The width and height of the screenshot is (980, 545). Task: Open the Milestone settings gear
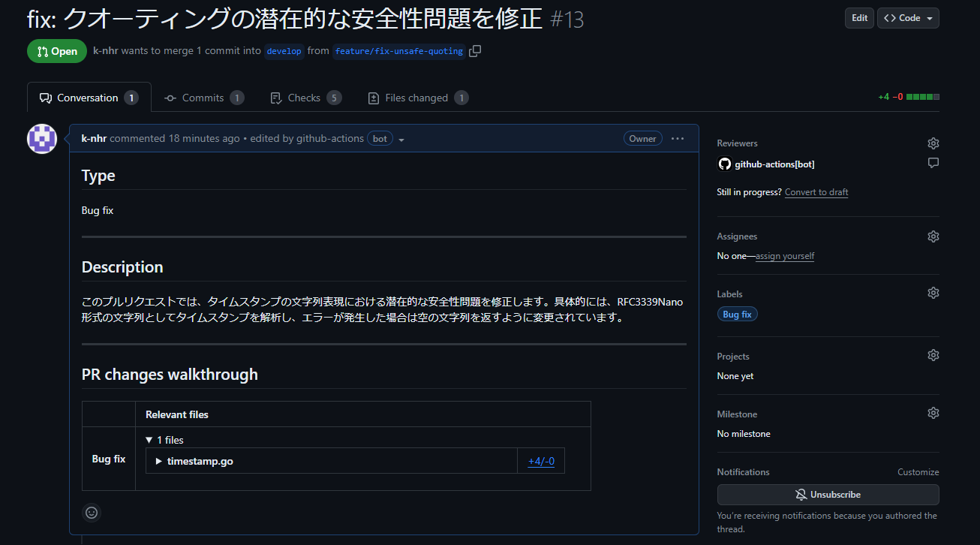tap(933, 413)
